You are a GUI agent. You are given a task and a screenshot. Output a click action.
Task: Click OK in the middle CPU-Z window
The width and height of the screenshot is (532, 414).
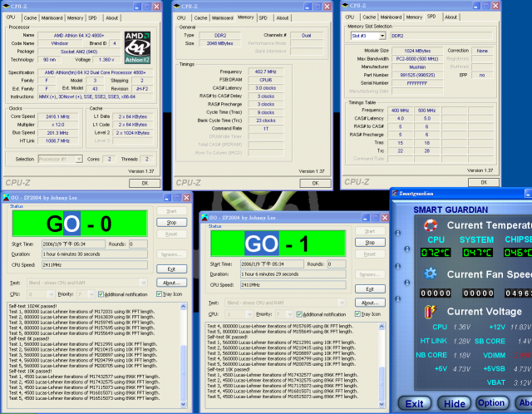point(316,183)
